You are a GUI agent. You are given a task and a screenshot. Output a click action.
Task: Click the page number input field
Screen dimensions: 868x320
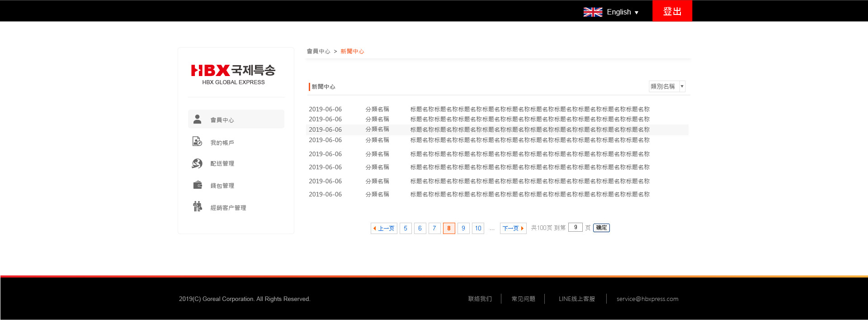click(575, 228)
